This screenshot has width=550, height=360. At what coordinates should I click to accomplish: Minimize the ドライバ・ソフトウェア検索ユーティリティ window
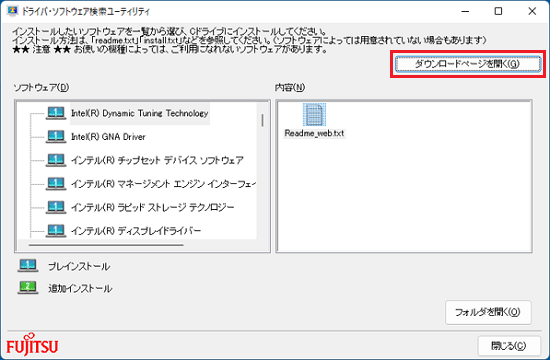465,11
